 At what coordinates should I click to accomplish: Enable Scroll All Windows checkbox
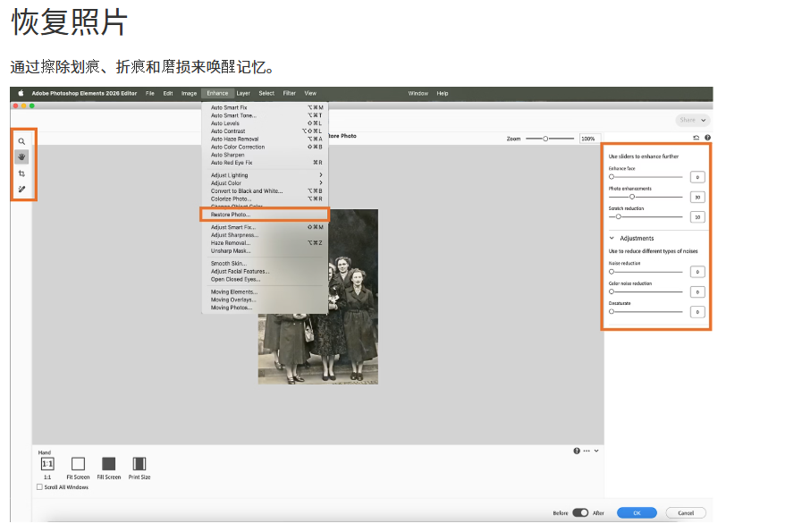pyautogui.click(x=39, y=487)
